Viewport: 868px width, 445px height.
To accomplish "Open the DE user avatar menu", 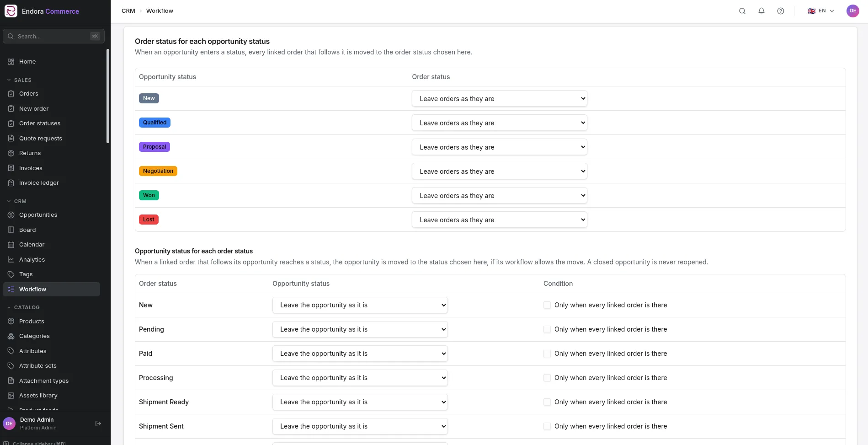I will (853, 11).
